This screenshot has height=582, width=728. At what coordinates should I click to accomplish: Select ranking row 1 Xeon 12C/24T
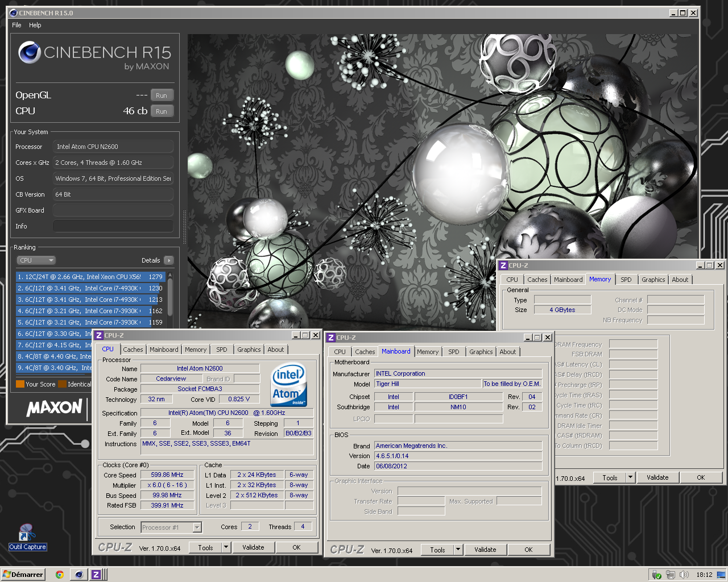[x=91, y=277]
